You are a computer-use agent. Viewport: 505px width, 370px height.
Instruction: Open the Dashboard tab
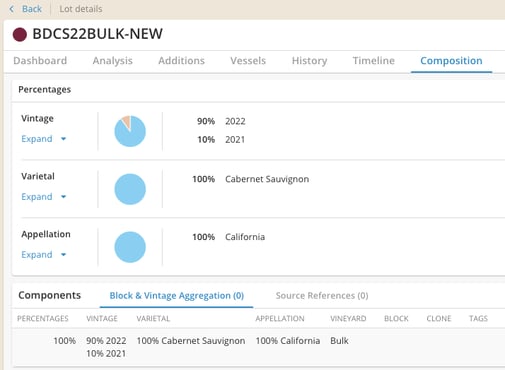point(40,61)
